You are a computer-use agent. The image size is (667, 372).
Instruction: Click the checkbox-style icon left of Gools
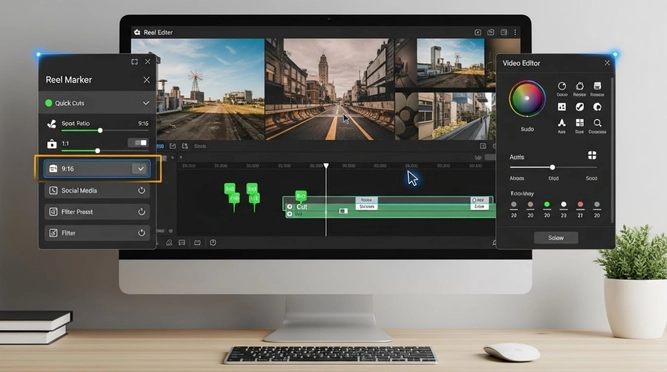tap(172, 146)
